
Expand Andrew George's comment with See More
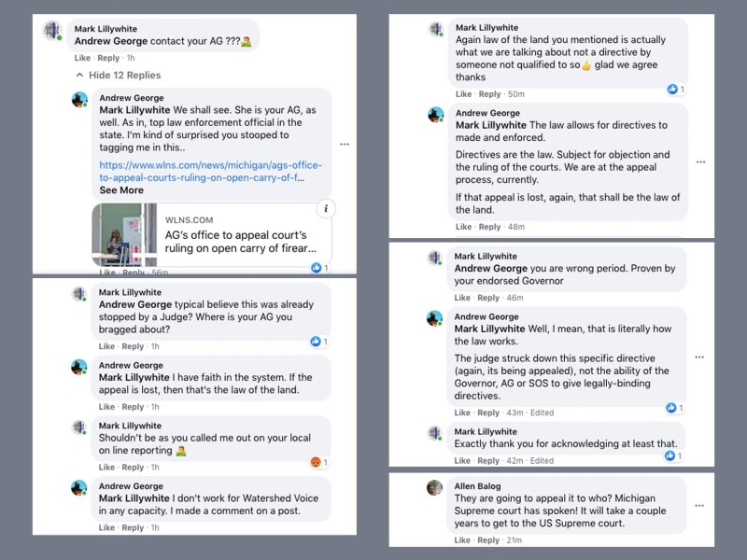[x=121, y=190]
